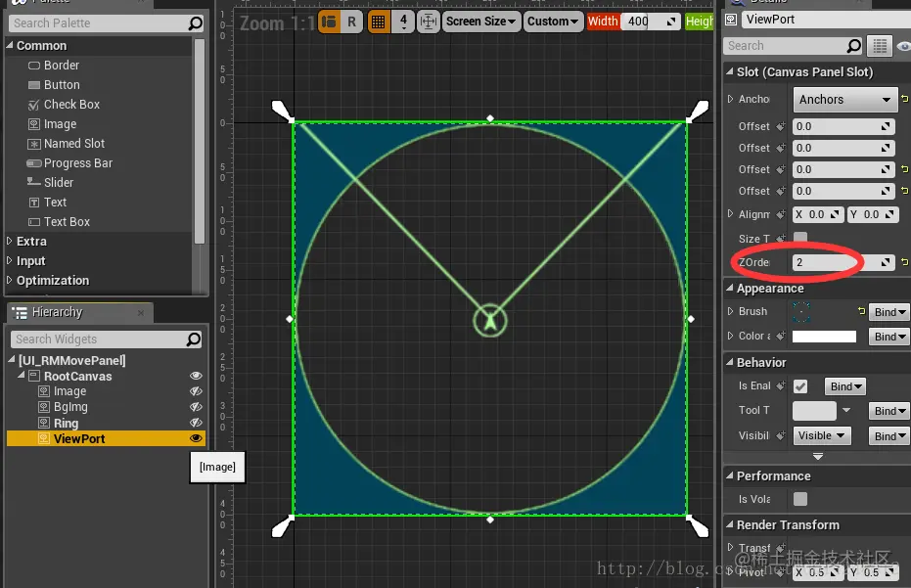Toggle visibility of BgImg widget
Image resolution: width=911 pixels, height=588 pixels.
(196, 407)
